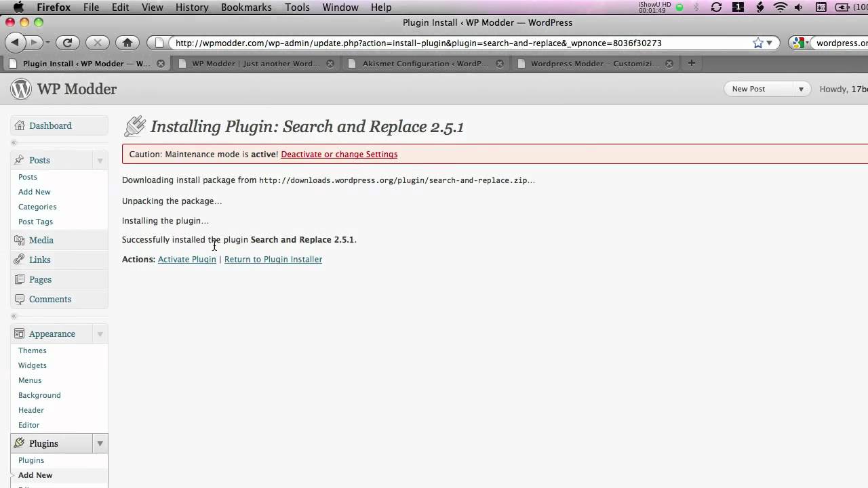Open the New Post dropdown arrow

point(801,89)
